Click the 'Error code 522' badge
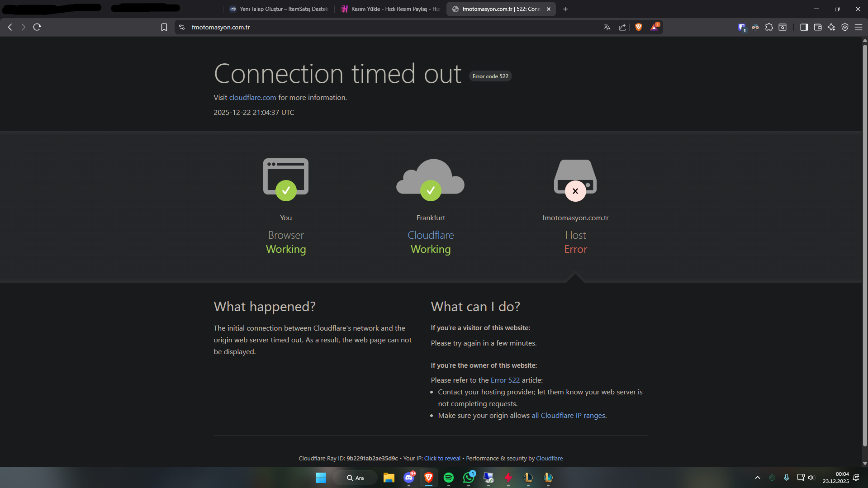The width and height of the screenshot is (868, 488). click(x=490, y=76)
